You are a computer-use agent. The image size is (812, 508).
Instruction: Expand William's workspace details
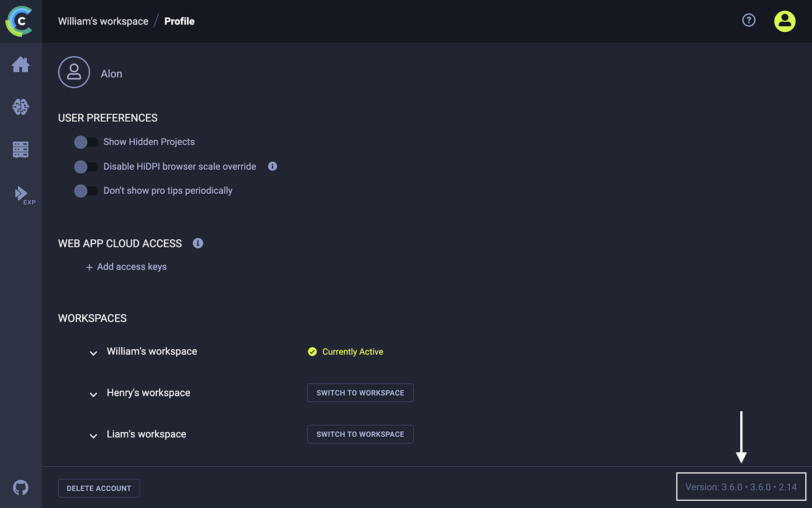coord(93,353)
